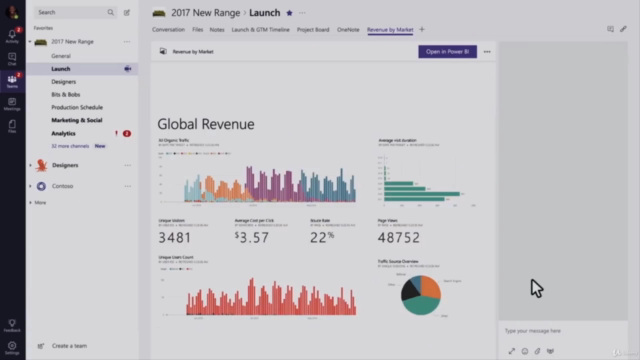This screenshot has height=360, width=640.
Task: Click the Traffic Source Overview pie chart
Action: (x=421, y=294)
